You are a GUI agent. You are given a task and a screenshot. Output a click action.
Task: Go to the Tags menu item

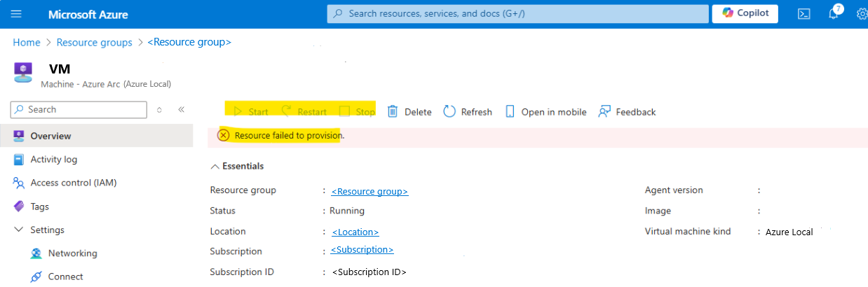[x=39, y=206]
